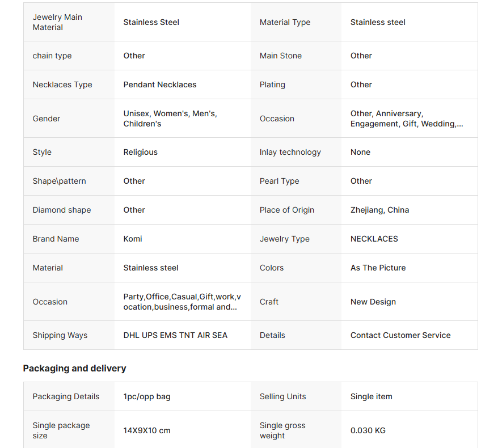Select the "14X9X10 cm" package size value

point(147,430)
